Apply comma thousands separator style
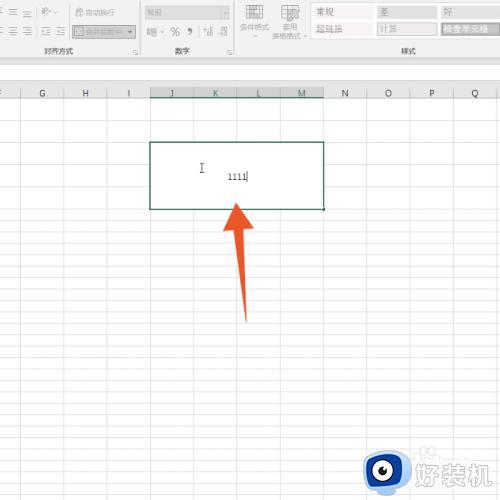500x500 pixels. 190,32
